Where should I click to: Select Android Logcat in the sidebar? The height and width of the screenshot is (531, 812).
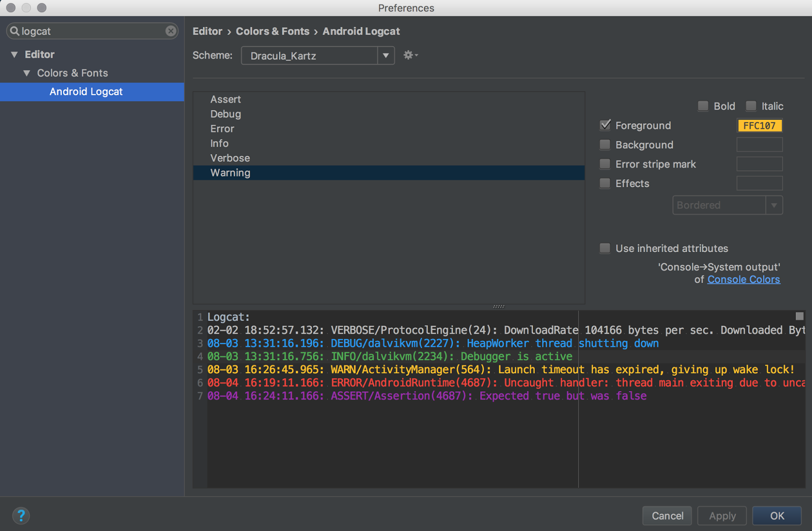click(x=86, y=92)
